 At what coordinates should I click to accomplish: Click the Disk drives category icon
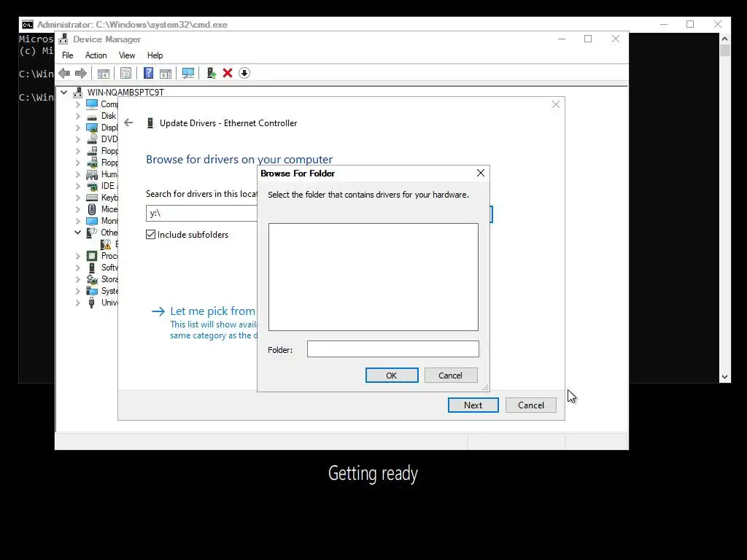[92, 116]
